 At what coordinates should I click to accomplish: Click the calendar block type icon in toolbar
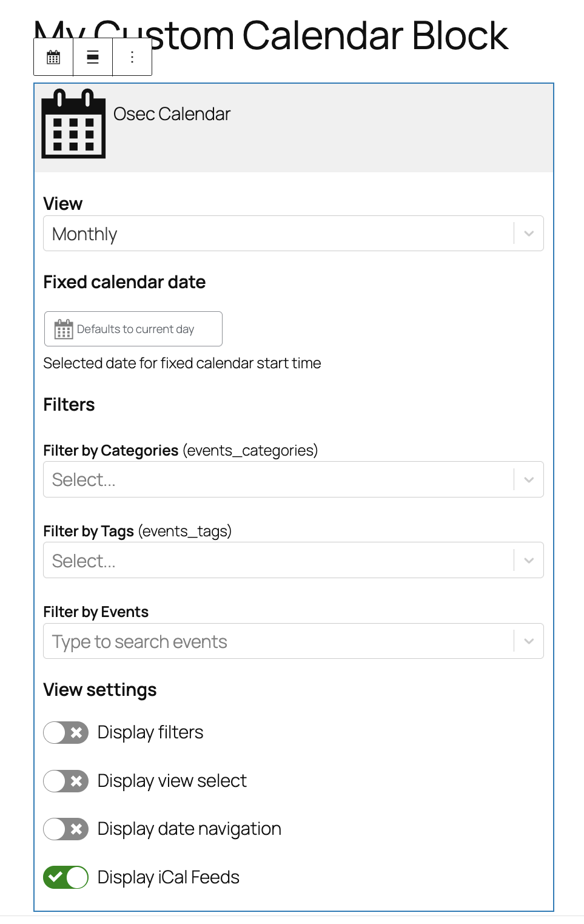point(53,57)
